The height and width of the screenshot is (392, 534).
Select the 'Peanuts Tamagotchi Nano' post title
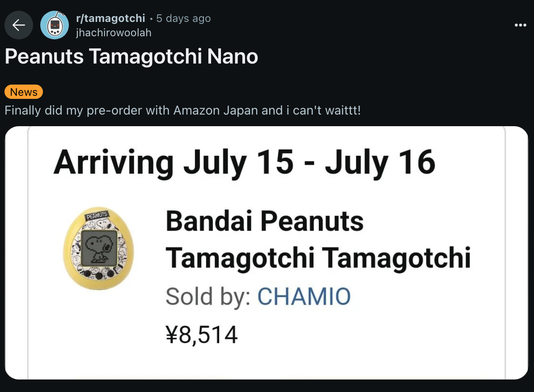pyautogui.click(x=131, y=56)
